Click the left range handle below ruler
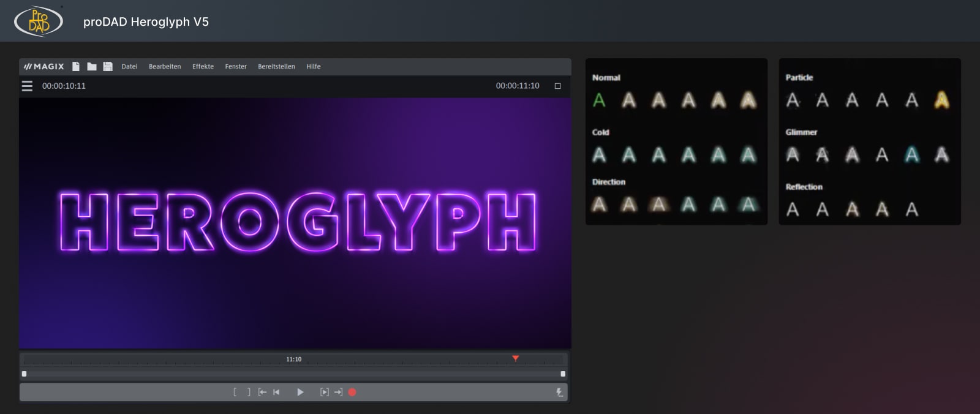The height and width of the screenshot is (414, 980). point(24,374)
